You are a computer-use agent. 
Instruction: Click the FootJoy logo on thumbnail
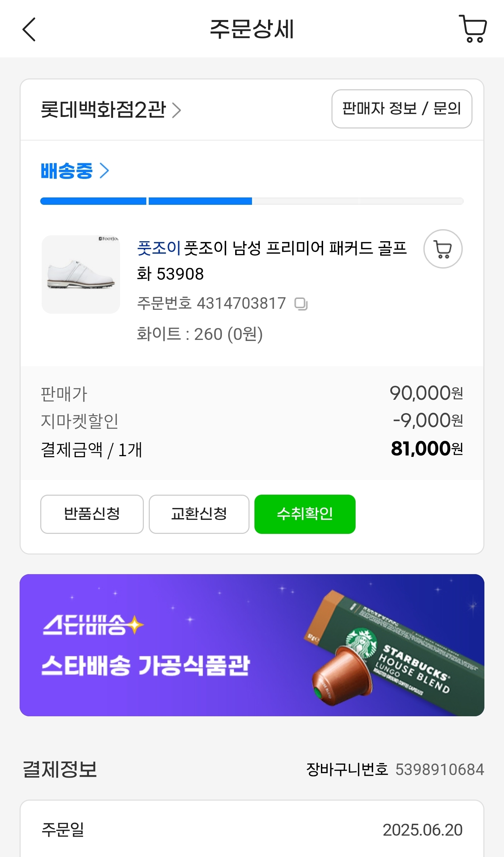click(x=108, y=239)
